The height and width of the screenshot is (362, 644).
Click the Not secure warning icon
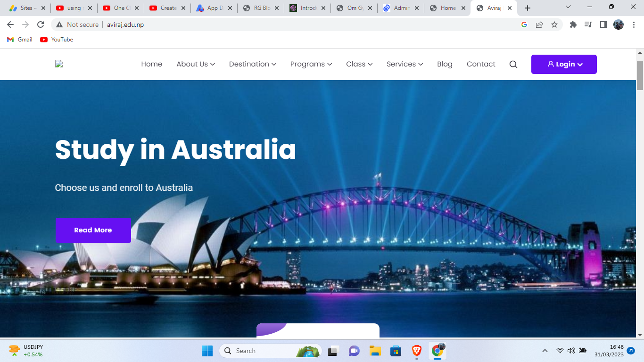click(x=59, y=25)
